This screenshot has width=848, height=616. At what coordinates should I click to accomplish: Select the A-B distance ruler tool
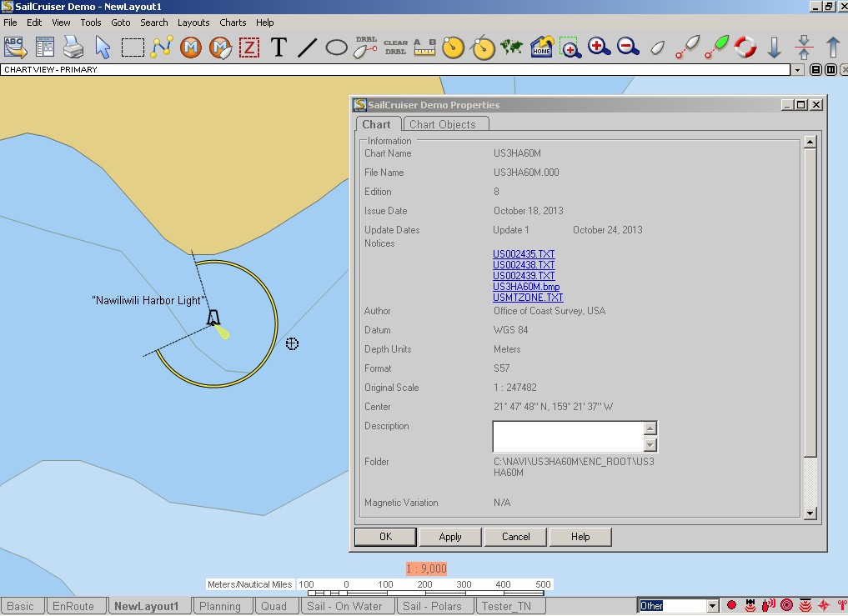coord(424,48)
